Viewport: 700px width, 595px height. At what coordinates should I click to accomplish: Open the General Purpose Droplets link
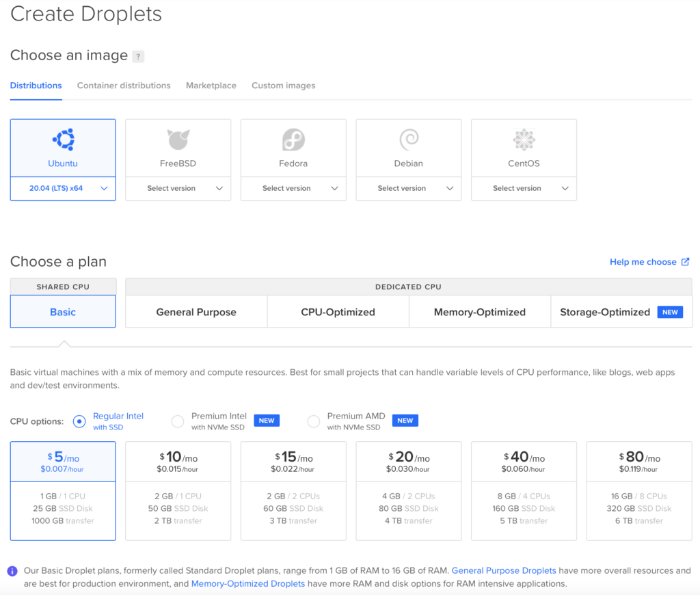504,570
